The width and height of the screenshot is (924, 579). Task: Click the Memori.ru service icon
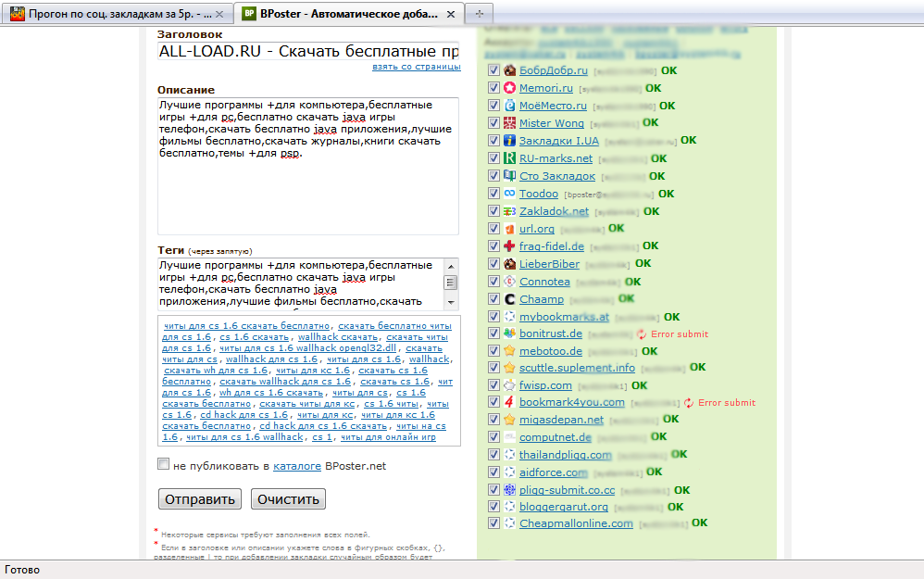click(x=510, y=88)
